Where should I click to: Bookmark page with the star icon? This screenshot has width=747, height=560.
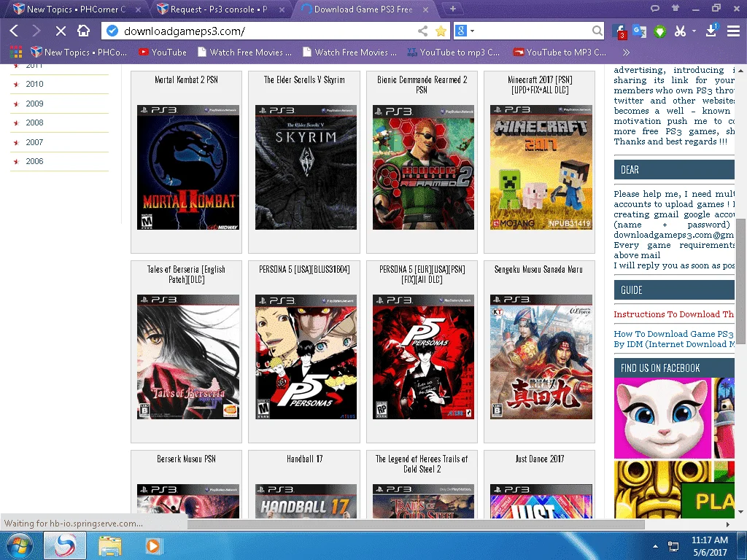click(x=441, y=31)
